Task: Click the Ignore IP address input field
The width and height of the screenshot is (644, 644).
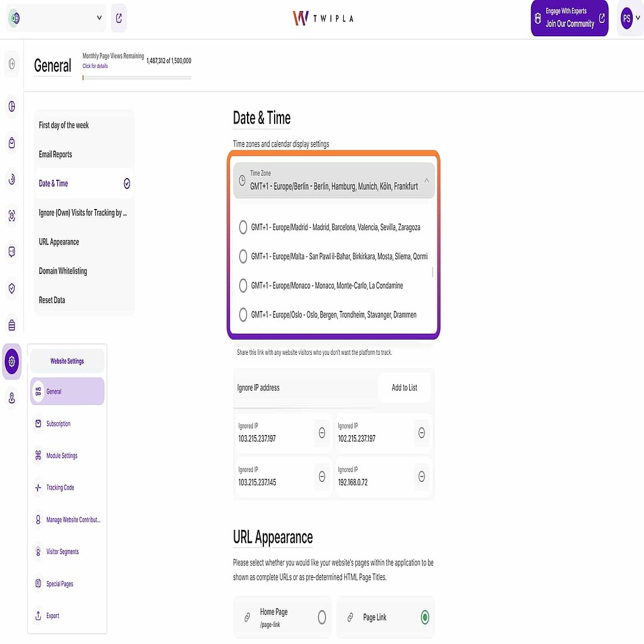Action: coord(304,388)
